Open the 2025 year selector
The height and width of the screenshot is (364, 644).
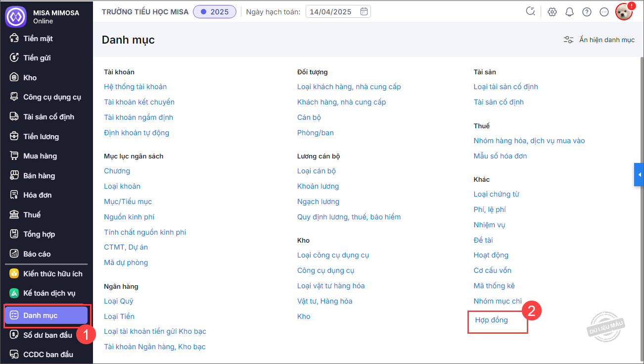click(x=214, y=12)
